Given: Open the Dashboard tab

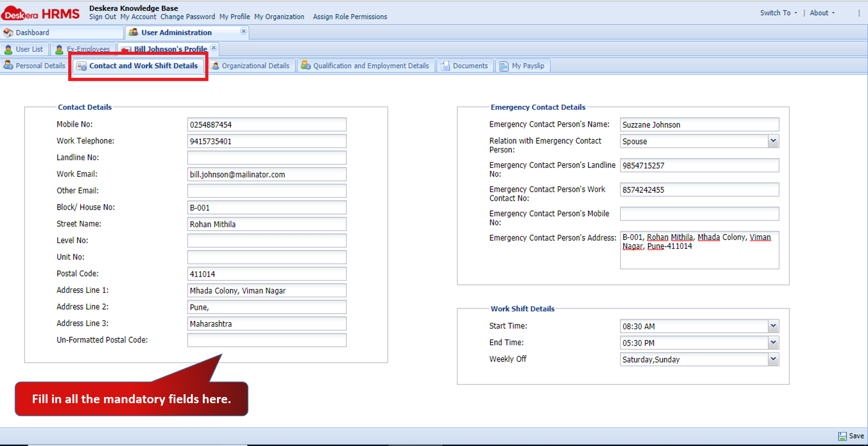Looking at the screenshot, I should coord(62,32).
